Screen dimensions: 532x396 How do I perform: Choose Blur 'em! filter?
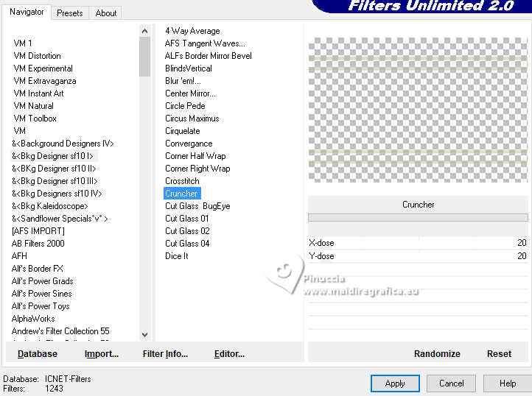(x=183, y=82)
